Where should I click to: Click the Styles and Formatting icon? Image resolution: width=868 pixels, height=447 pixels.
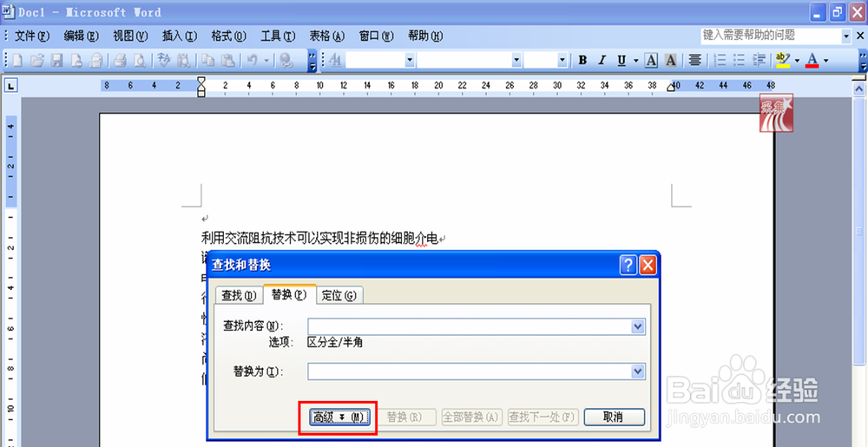(335, 60)
